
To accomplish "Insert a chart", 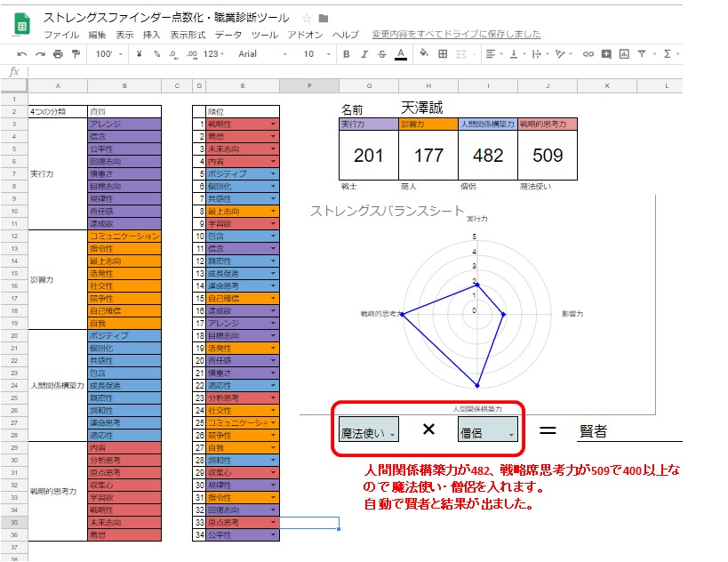I will pyautogui.click(x=624, y=54).
